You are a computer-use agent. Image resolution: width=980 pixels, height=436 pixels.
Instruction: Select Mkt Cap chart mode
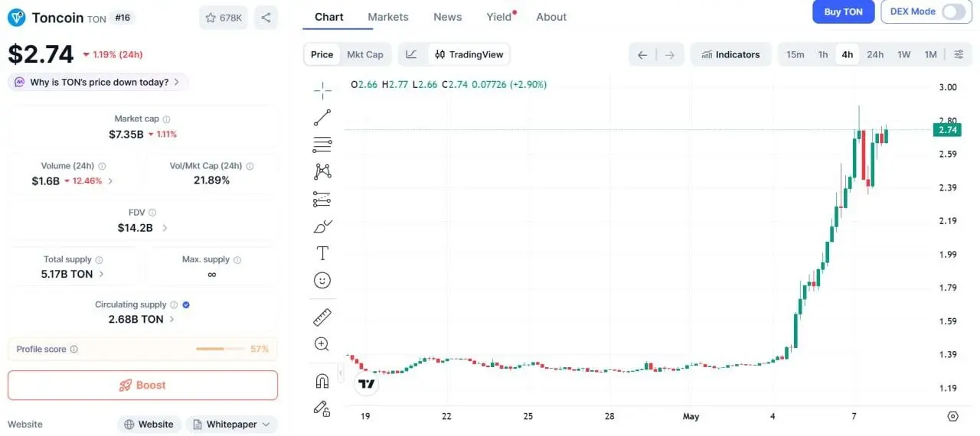(x=364, y=54)
